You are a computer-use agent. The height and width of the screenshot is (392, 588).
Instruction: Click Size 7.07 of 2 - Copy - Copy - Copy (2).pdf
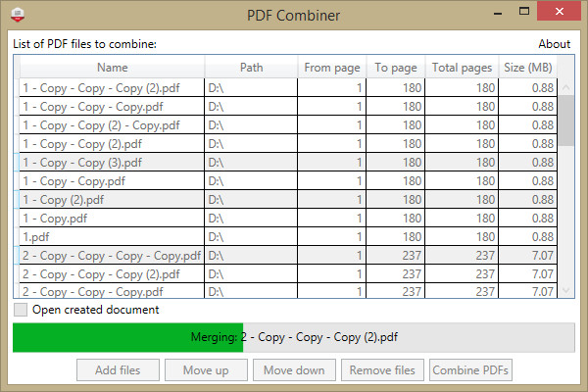527,273
